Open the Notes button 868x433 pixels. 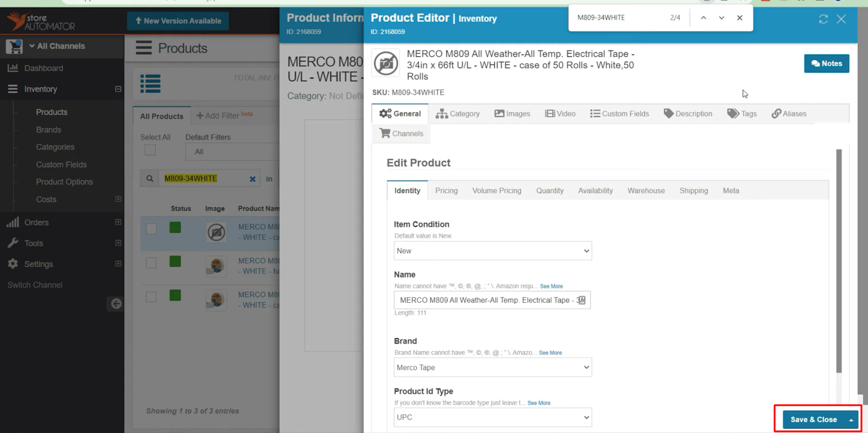[x=826, y=63]
